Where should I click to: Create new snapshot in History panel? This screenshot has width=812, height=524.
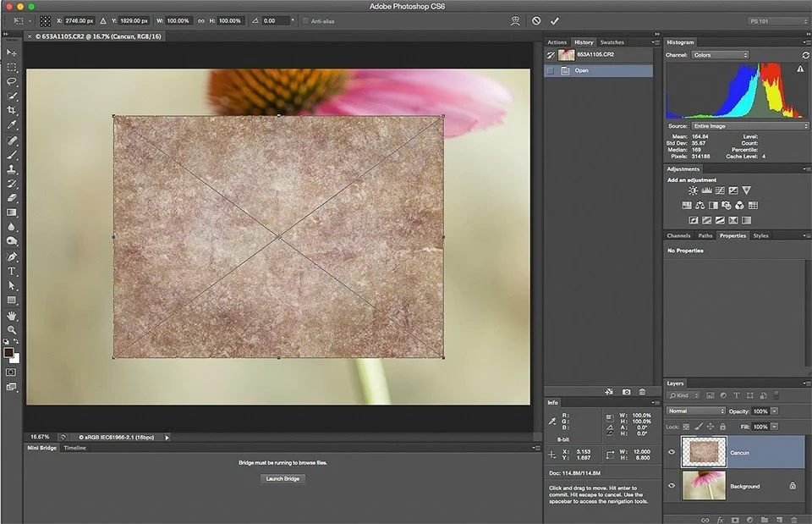[x=626, y=392]
